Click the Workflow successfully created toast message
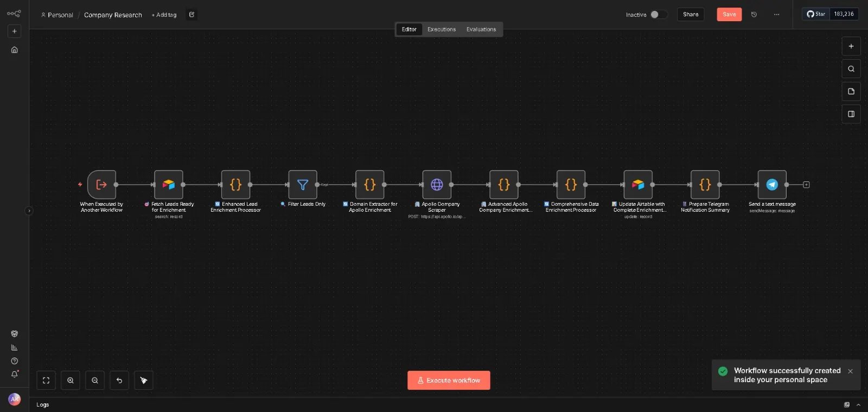This screenshot has width=868, height=412. pos(787,375)
